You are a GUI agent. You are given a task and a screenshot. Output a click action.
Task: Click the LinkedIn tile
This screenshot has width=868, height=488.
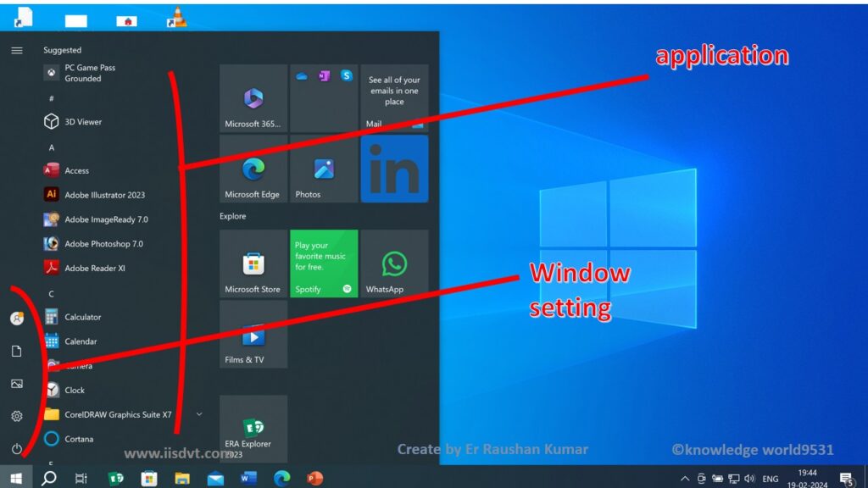[x=394, y=169]
